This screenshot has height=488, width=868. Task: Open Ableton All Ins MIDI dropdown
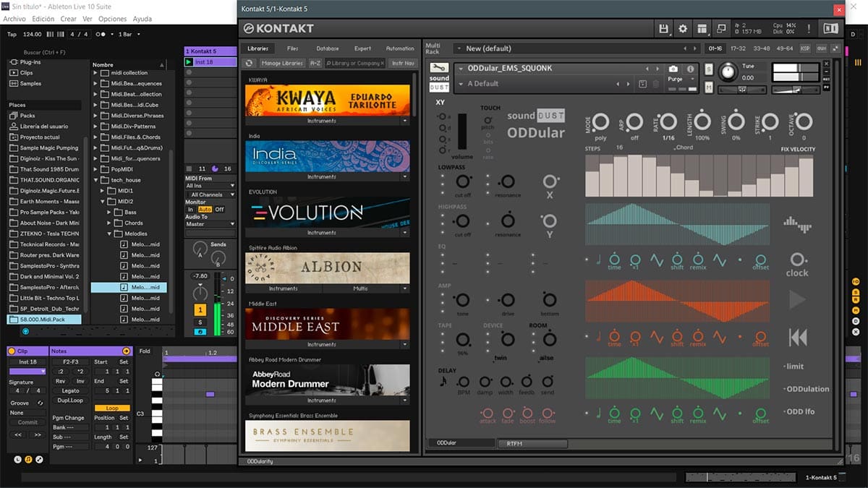click(x=210, y=186)
